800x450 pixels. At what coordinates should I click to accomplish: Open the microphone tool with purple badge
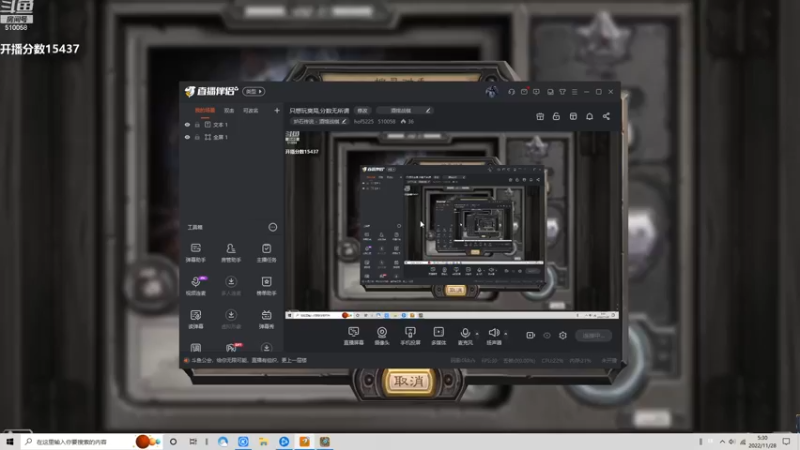[x=196, y=286]
